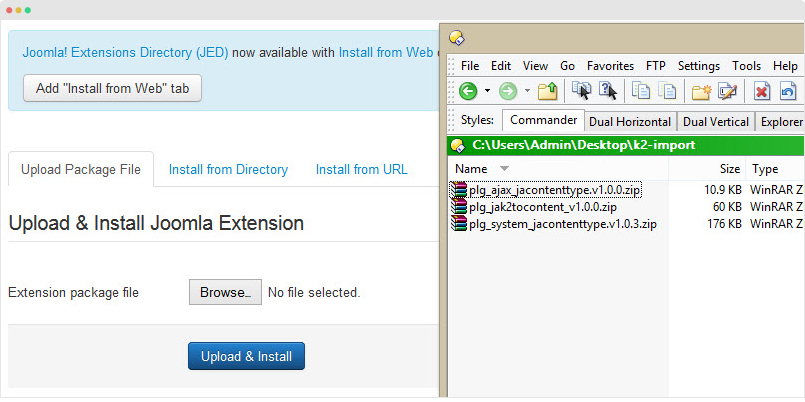Click the C:\Users\Admin\Desktop\k2-import path bar
Screen dimensions: 805x402
click(x=626, y=145)
